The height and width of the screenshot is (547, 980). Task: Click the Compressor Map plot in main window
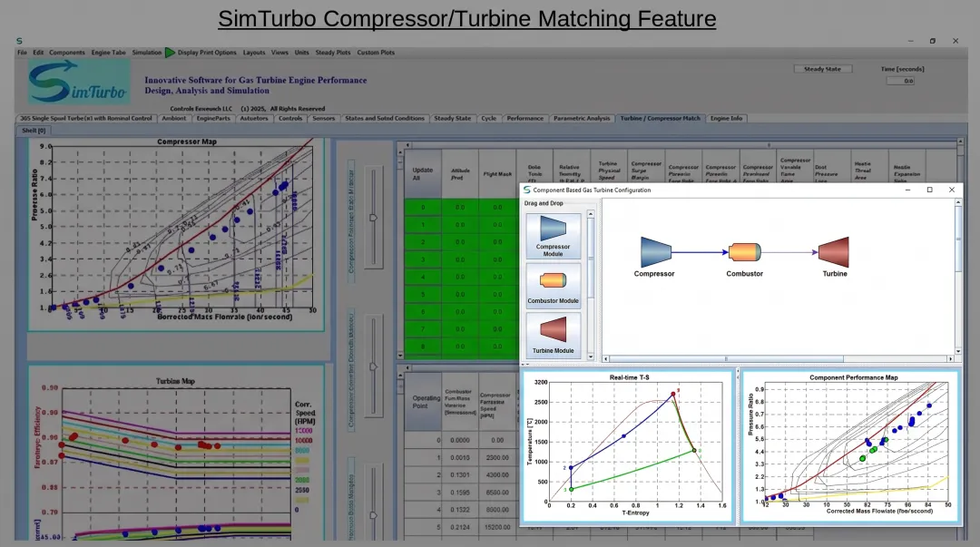(176, 234)
